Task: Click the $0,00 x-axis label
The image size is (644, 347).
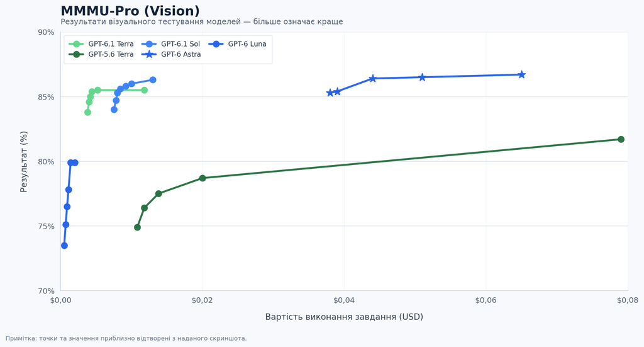Action: (x=61, y=300)
